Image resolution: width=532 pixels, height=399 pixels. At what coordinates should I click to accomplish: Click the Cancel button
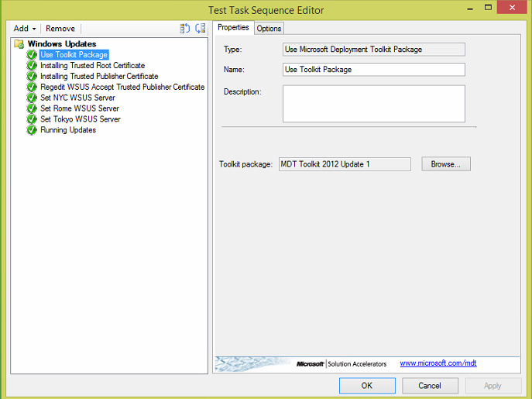tap(430, 386)
